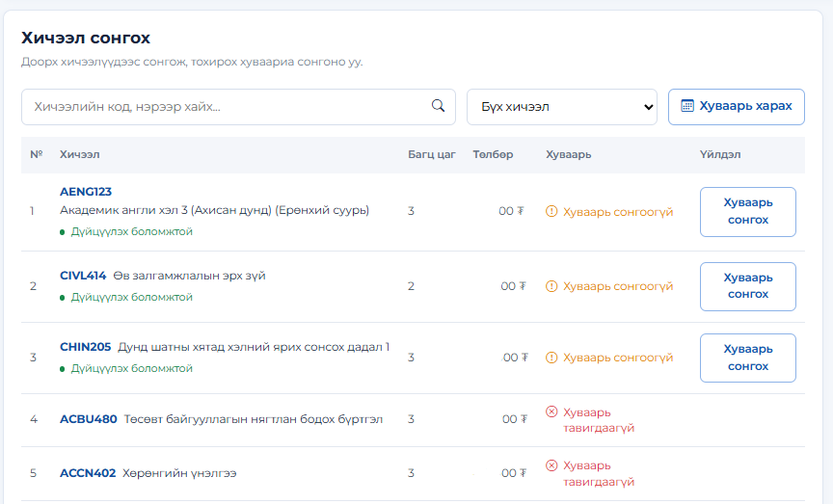Image resolution: width=833 pixels, height=504 pixels.
Task: Click the fee amount in the AENG123 row
Action: [x=511, y=211]
